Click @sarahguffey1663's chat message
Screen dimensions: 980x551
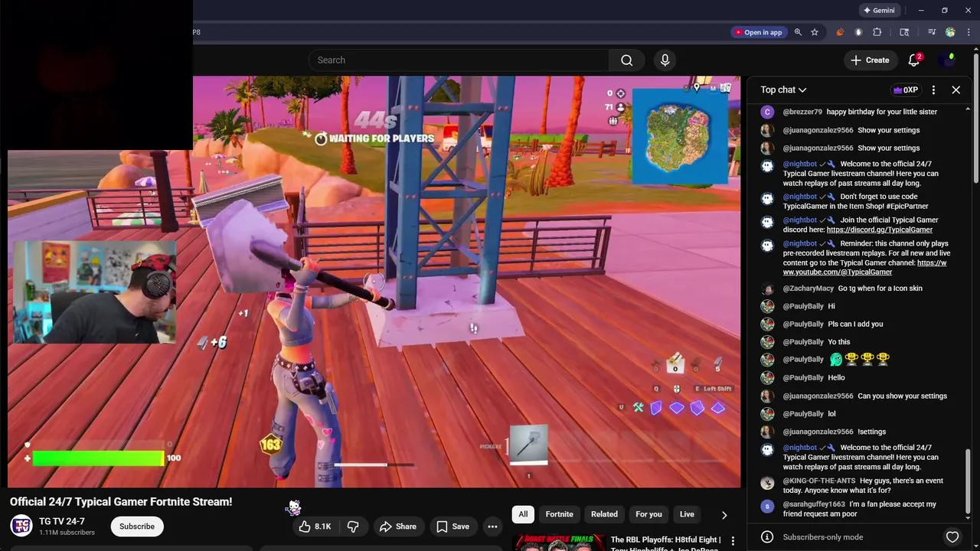pos(859,509)
